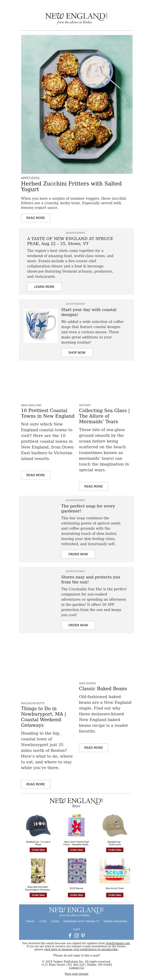This screenshot has width=153, height=980.
Task: Click the moon-phase baseball cap image
Action: tap(38, 826)
